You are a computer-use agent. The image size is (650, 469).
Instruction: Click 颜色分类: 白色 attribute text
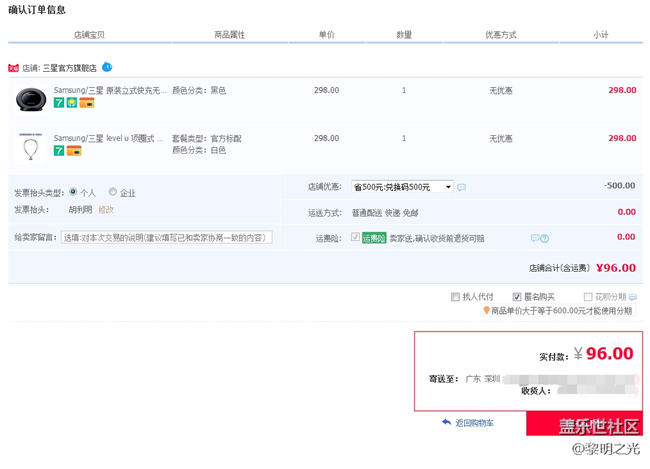(x=199, y=150)
